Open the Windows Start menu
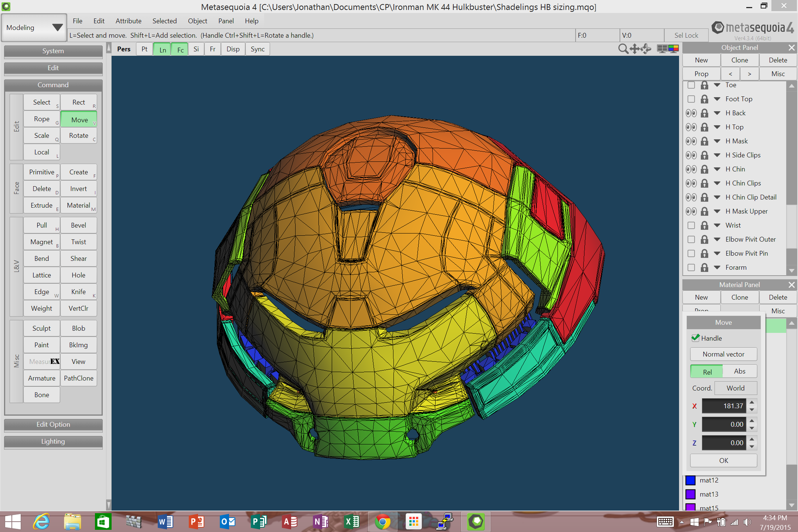The image size is (798, 532). click(13, 522)
